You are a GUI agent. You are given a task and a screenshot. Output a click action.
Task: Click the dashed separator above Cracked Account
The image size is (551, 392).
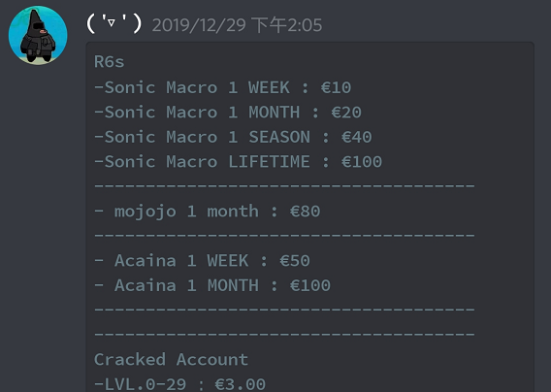click(x=284, y=333)
